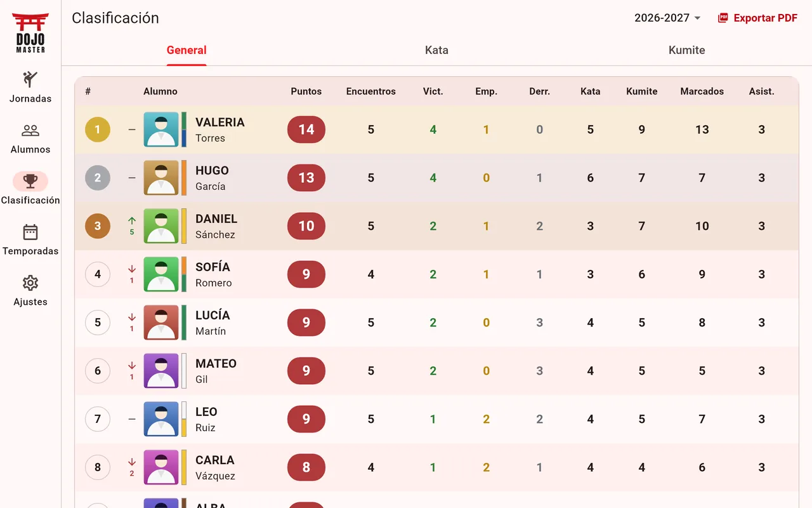
Task: Click the gold rank 1 medal badge
Action: tap(98, 130)
